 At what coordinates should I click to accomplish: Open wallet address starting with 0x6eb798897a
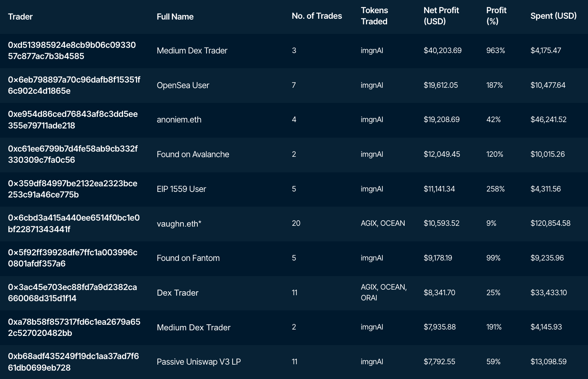click(74, 85)
